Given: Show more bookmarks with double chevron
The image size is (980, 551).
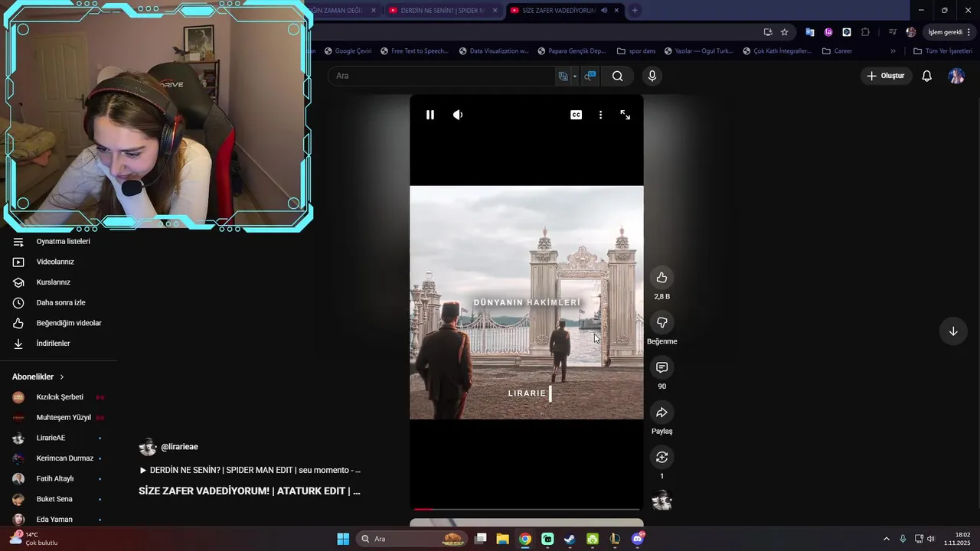Looking at the screenshot, I should (x=893, y=51).
